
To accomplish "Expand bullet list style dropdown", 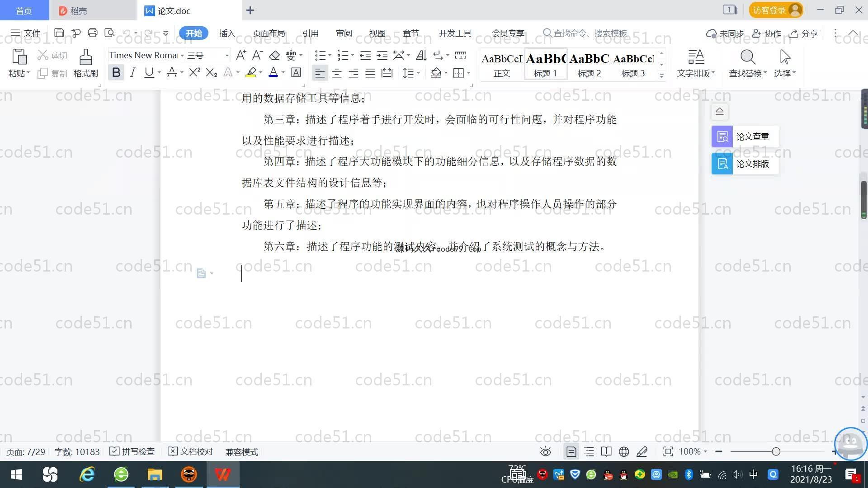I will point(330,55).
